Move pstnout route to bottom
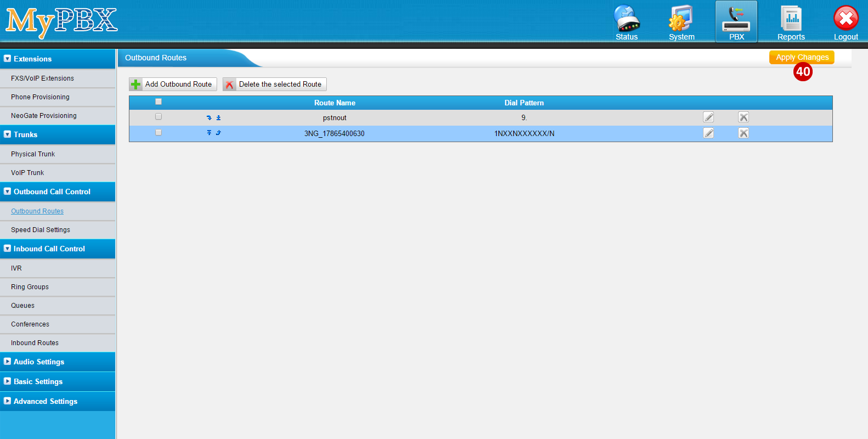The height and width of the screenshot is (439, 868). [x=218, y=117]
